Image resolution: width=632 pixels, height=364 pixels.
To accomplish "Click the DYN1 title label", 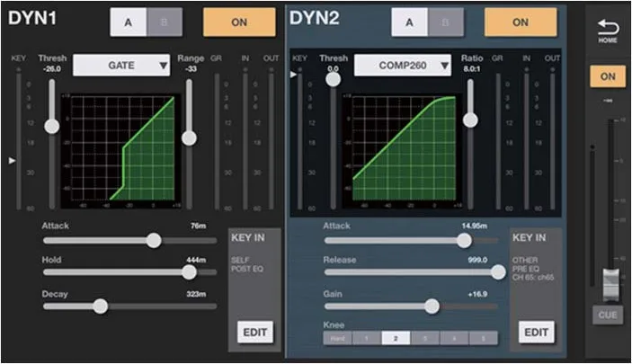I will tap(32, 18).
